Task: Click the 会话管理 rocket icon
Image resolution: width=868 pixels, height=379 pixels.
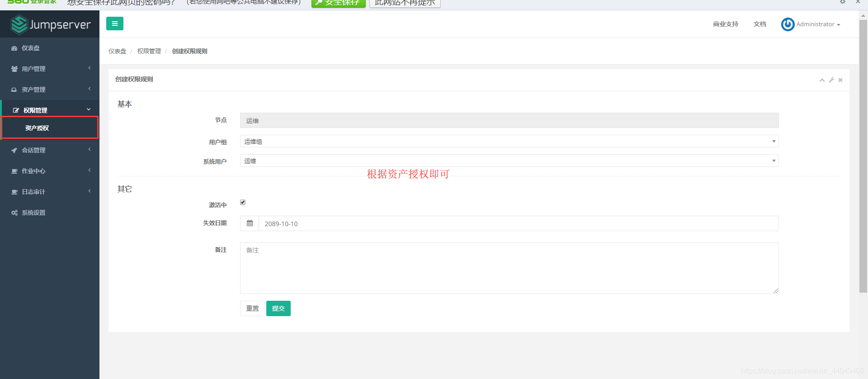Action: (14, 150)
